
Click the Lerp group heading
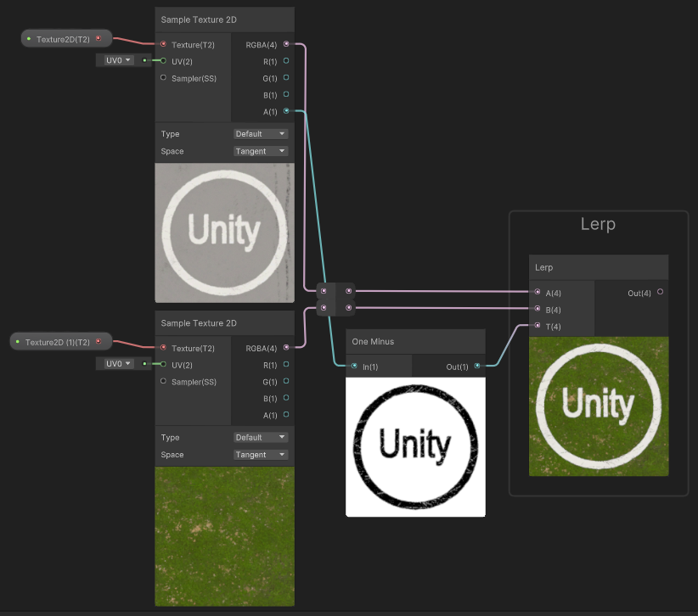coord(598,224)
